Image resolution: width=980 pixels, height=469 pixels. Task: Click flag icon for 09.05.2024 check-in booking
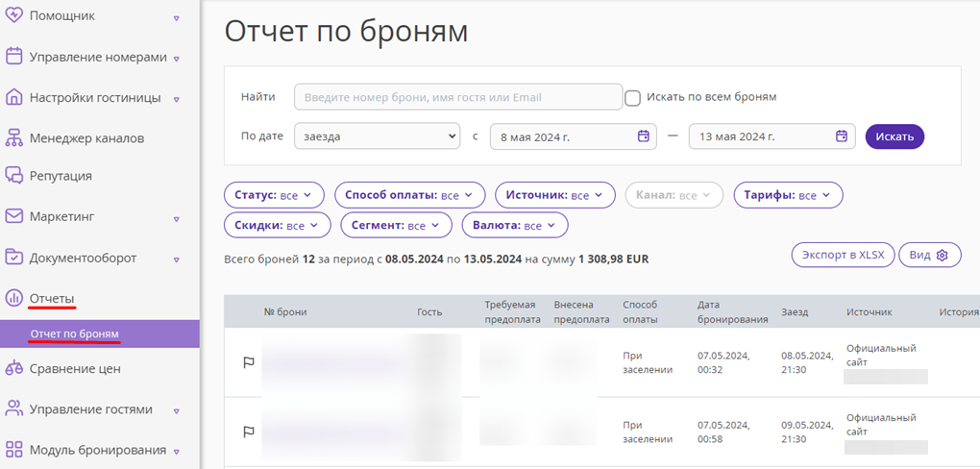(x=249, y=431)
